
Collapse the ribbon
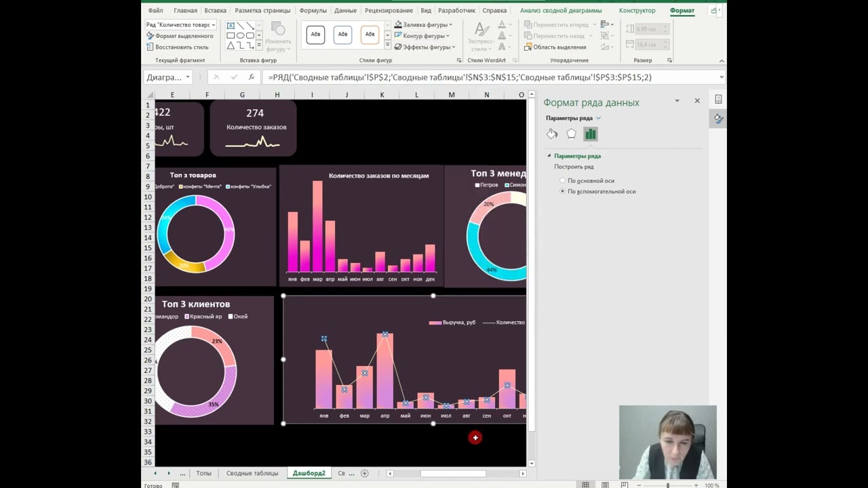[x=722, y=60]
